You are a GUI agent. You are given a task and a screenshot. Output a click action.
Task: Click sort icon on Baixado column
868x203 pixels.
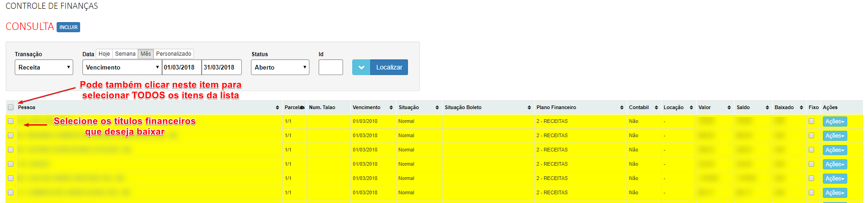tap(801, 108)
